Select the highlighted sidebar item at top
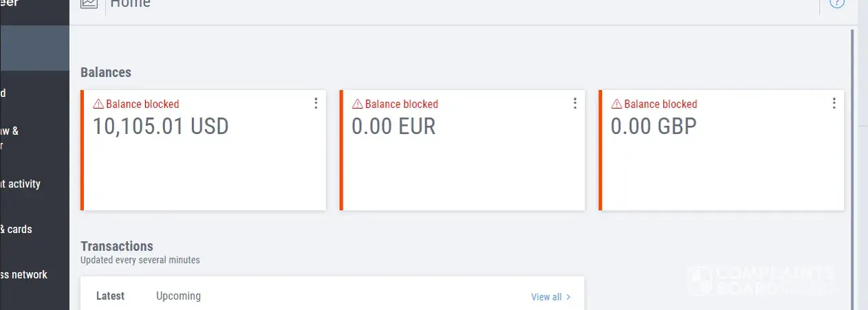 [x=34, y=48]
